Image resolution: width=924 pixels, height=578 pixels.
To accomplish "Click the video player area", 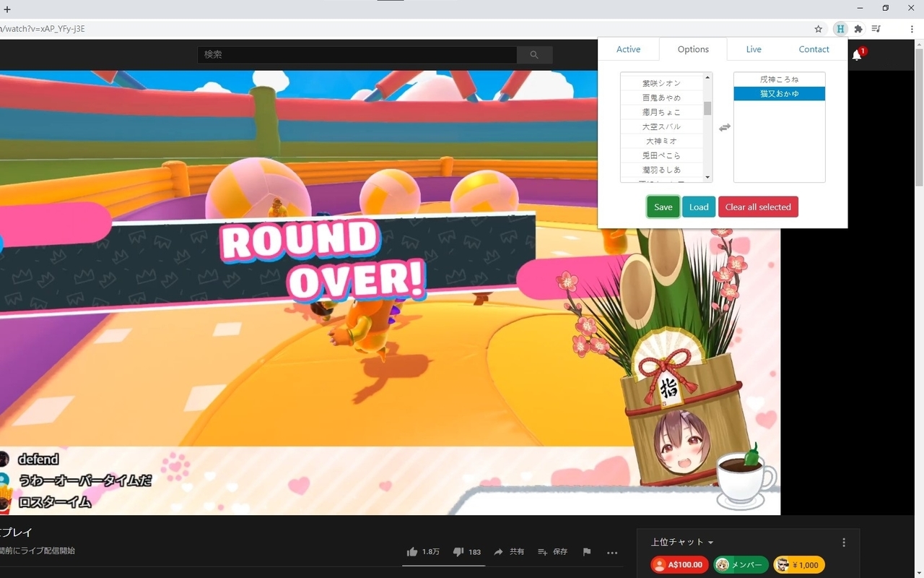I will pyautogui.click(x=390, y=293).
